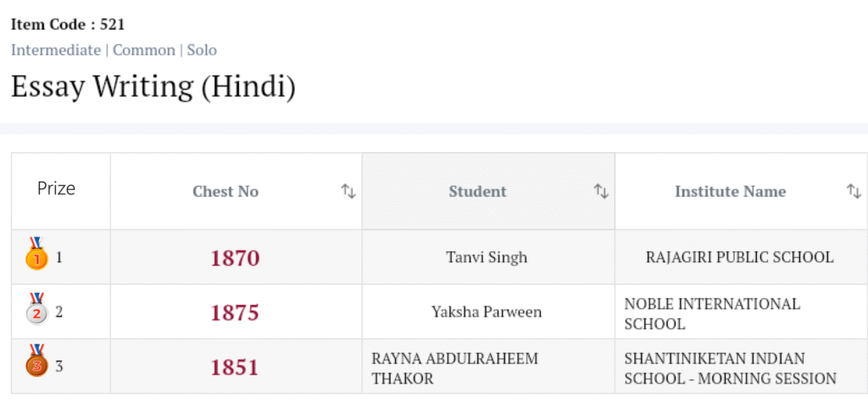Screen dimensions: 868x415
Task: Open the Intermediate category link
Action: click(x=56, y=50)
